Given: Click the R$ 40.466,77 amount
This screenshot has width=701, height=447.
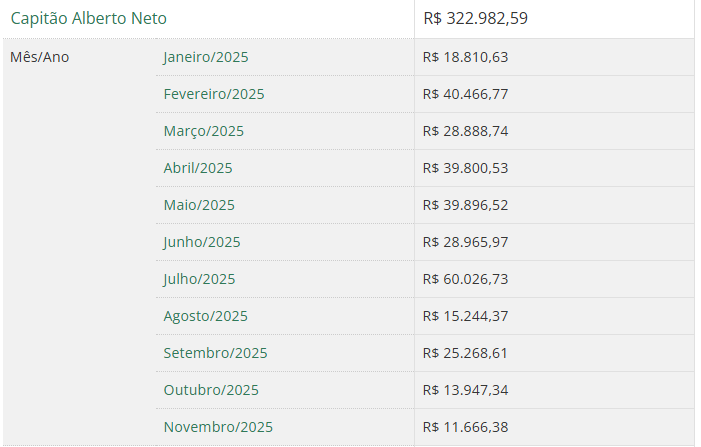Looking at the screenshot, I should click(465, 94).
